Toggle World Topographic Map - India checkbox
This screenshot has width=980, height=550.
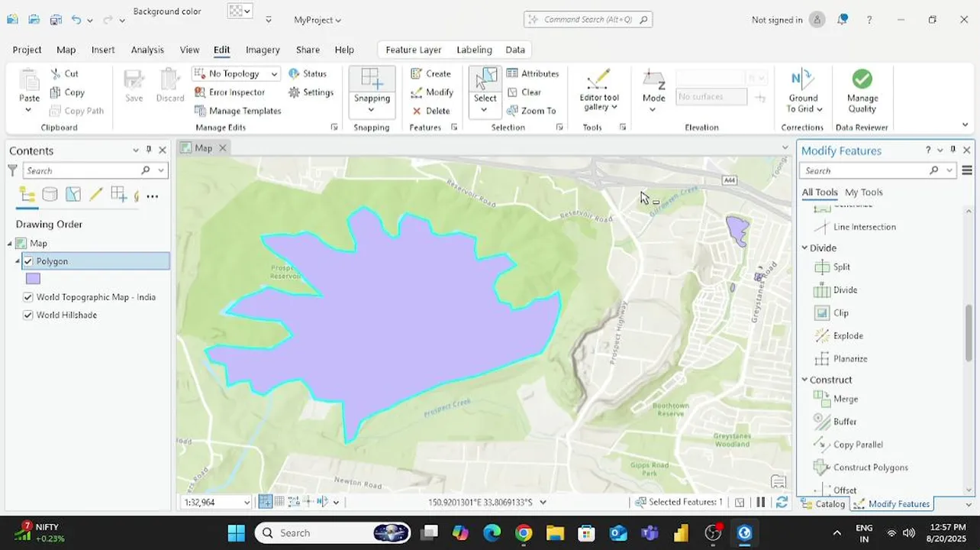28,297
